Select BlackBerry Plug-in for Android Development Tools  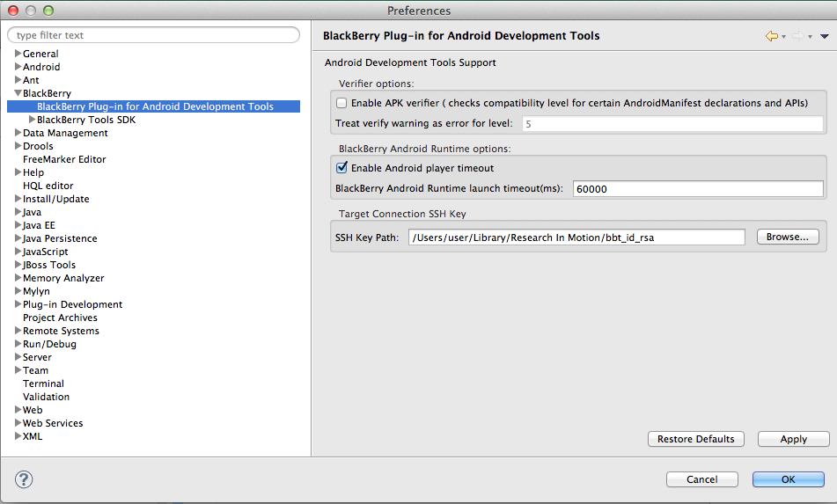click(154, 106)
